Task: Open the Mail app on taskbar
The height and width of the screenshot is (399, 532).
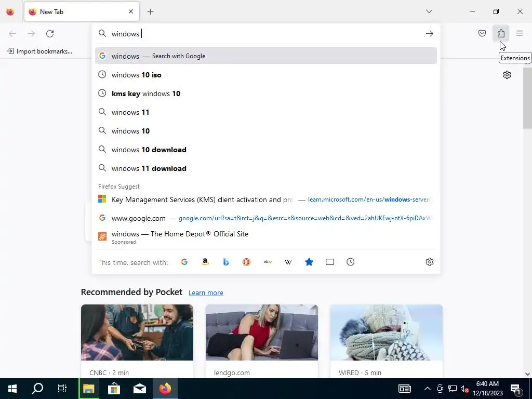Action: coord(139,389)
